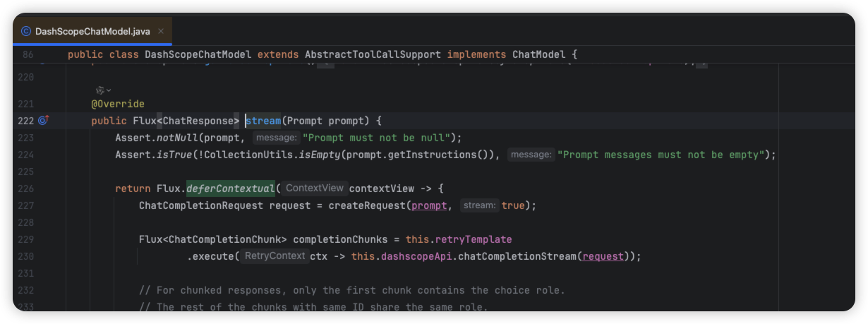Expand the chevron next to the AI inlay icon

pyautogui.click(x=109, y=90)
